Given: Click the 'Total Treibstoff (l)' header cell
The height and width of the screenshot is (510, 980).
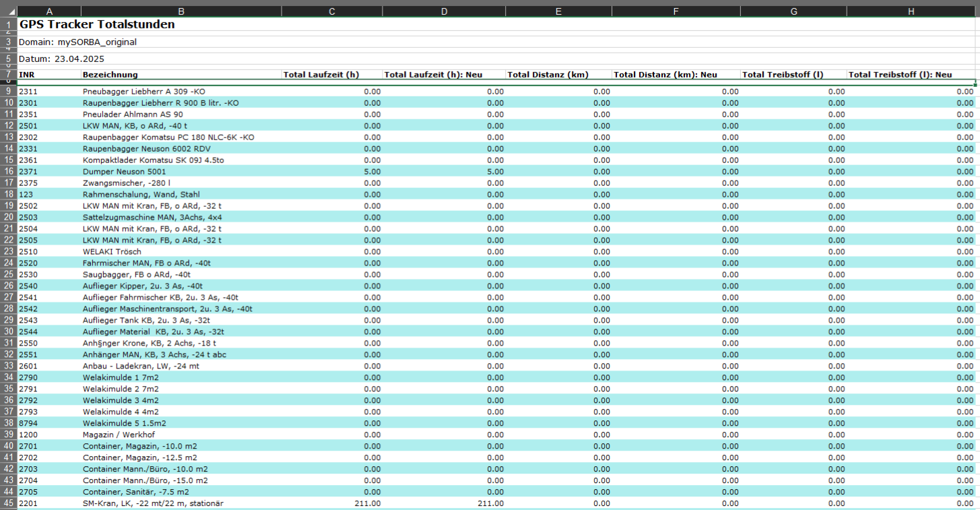Looking at the screenshot, I should pyautogui.click(x=793, y=74).
